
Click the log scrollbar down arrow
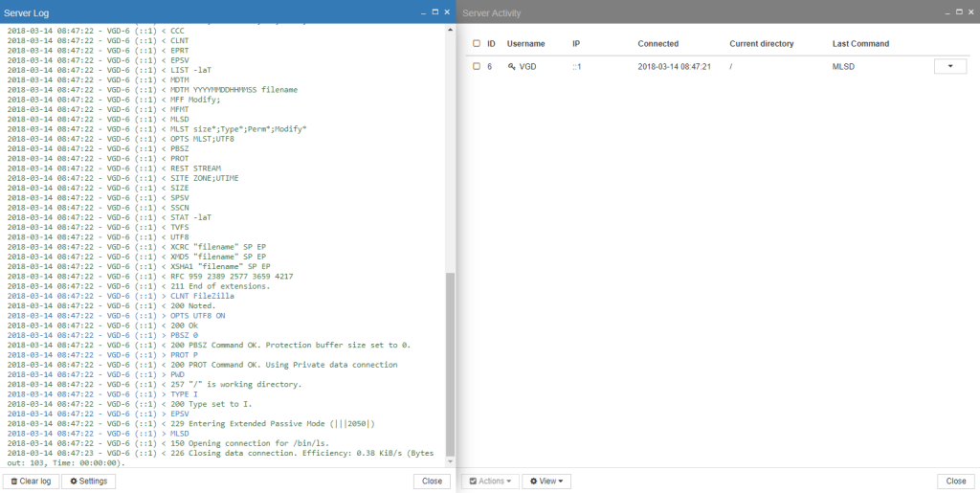(x=450, y=461)
